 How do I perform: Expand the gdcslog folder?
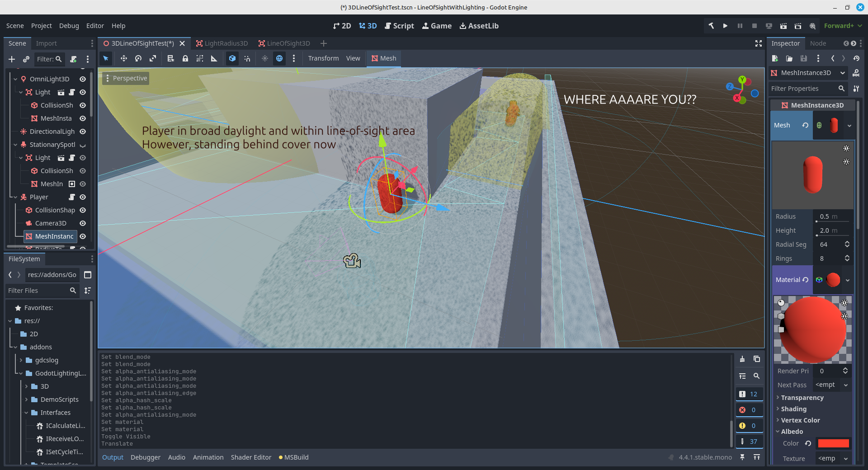point(21,360)
